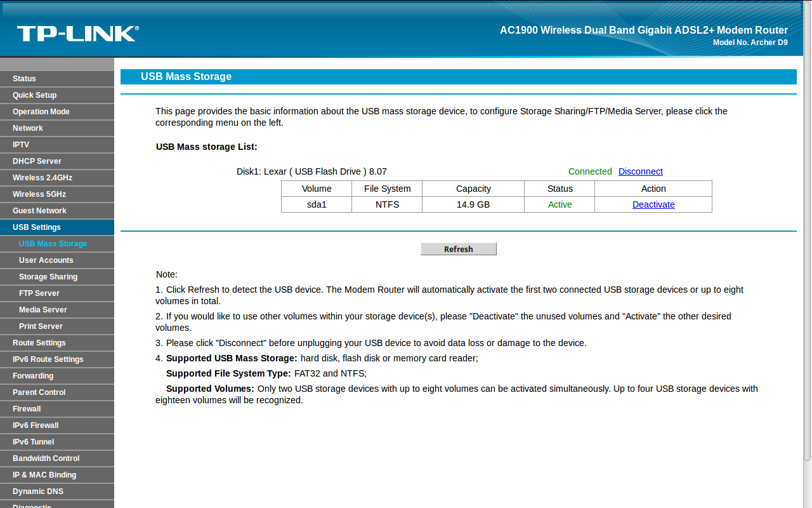Select Wireless 2.4GHz menu

pos(43,178)
